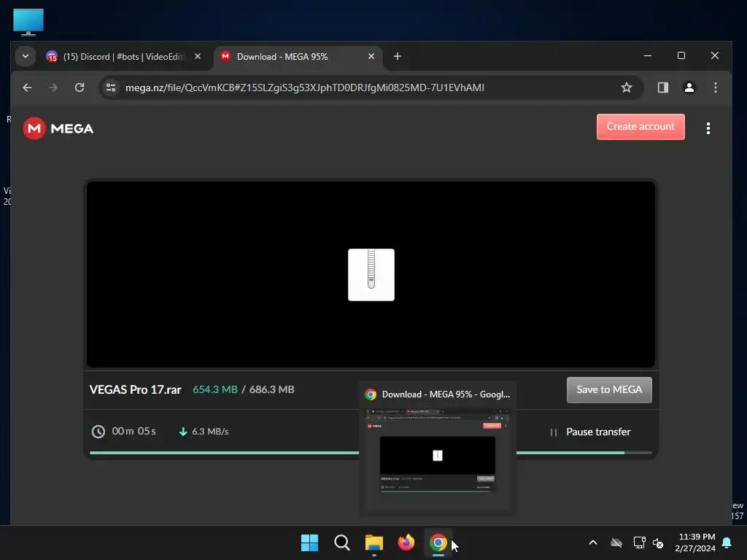Open File Explorer from taskbar
The image size is (747, 560).
[374, 542]
